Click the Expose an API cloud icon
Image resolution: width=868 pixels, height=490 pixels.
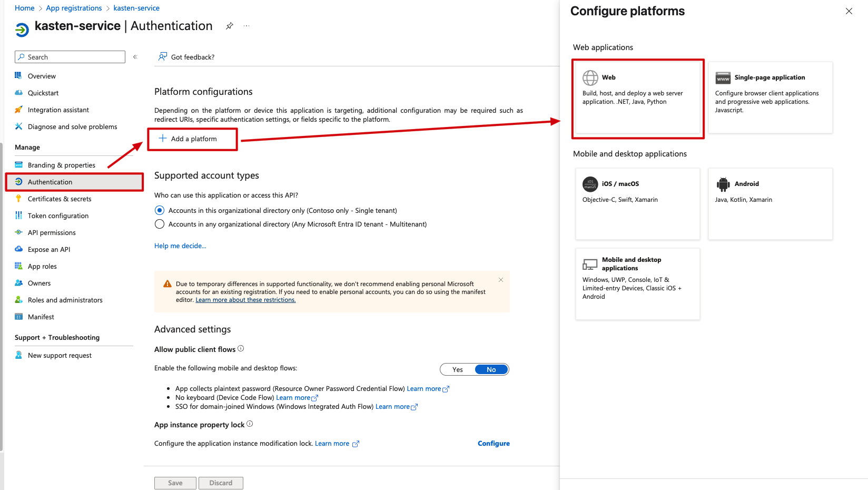[18, 249]
